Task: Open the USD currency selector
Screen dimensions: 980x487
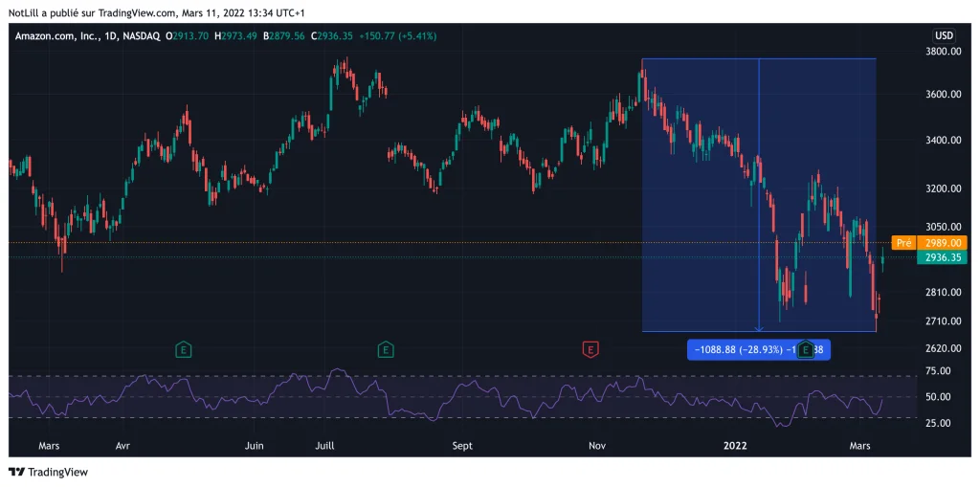Action: (943, 35)
